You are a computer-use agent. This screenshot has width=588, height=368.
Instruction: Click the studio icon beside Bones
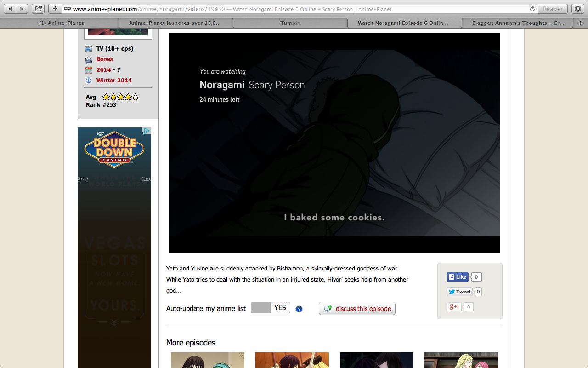[89, 59]
